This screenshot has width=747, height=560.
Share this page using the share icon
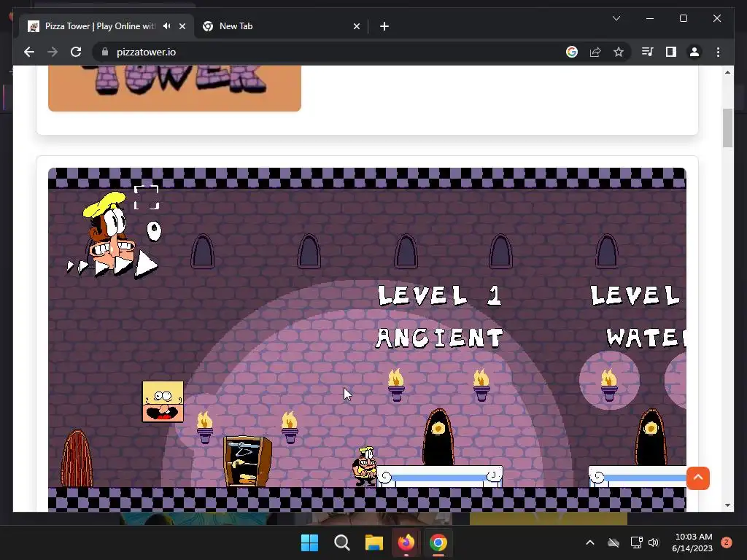(x=595, y=52)
